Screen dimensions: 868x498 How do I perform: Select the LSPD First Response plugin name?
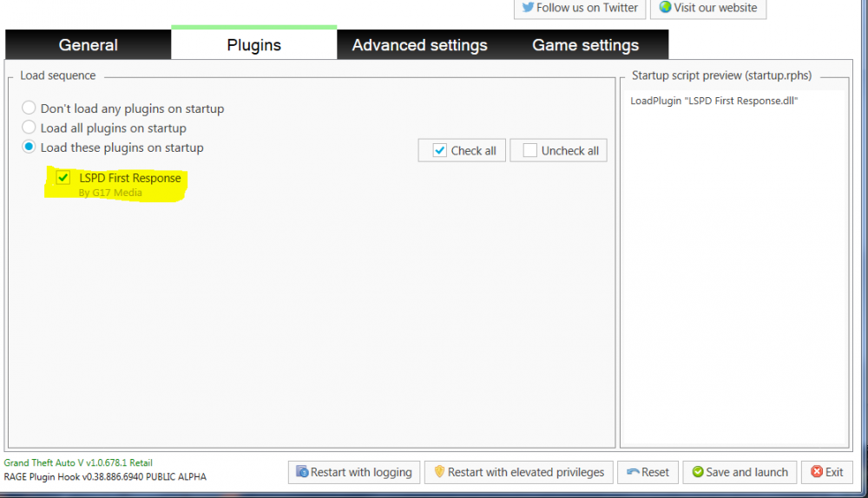coord(130,178)
